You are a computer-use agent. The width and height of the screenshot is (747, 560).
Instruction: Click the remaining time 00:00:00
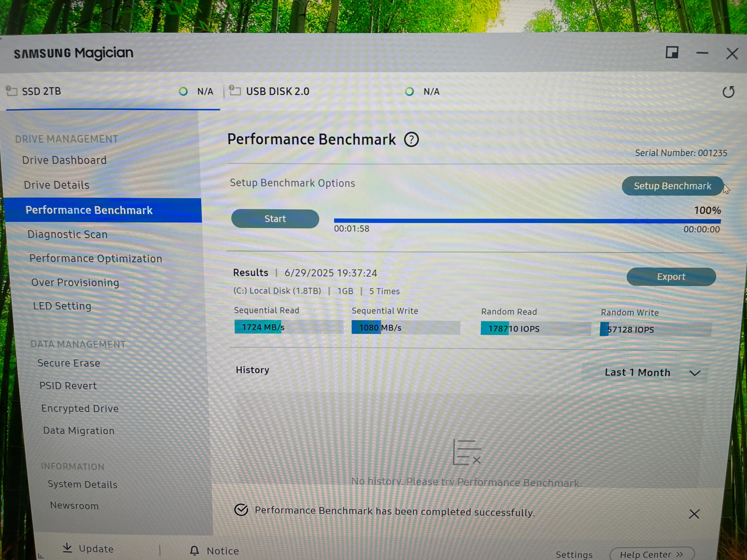coord(701,229)
